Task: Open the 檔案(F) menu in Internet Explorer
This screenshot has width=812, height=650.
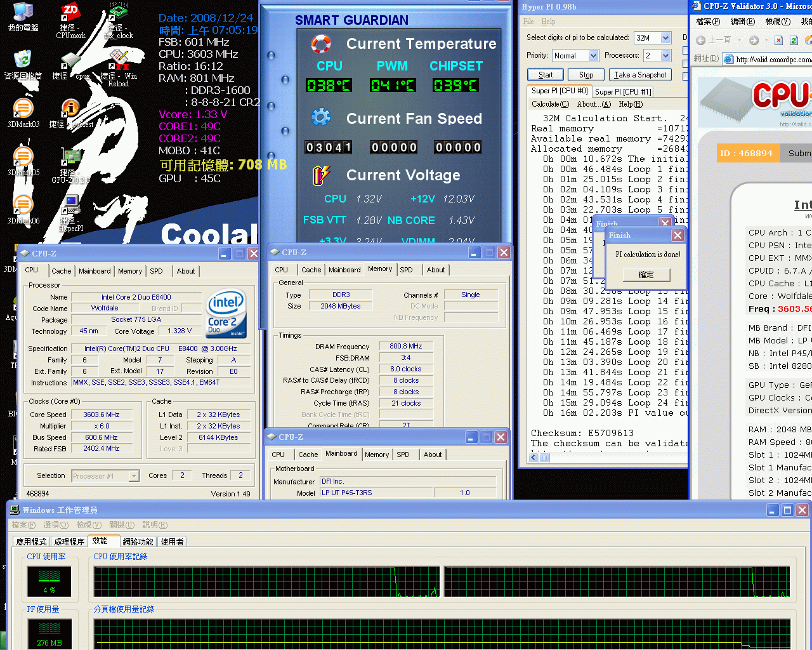Action: coord(708,21)
